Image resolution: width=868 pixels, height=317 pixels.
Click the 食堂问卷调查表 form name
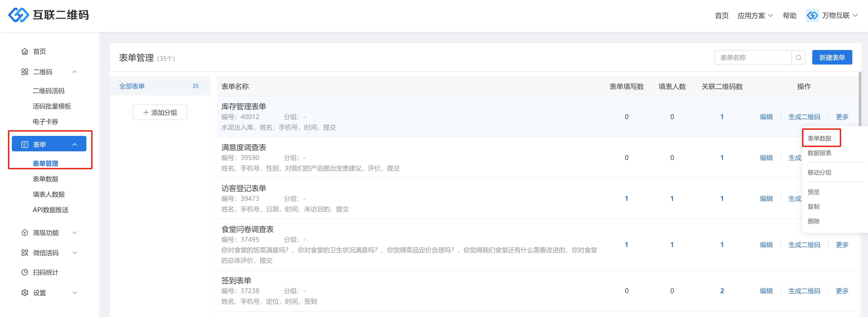click(247, 230)
